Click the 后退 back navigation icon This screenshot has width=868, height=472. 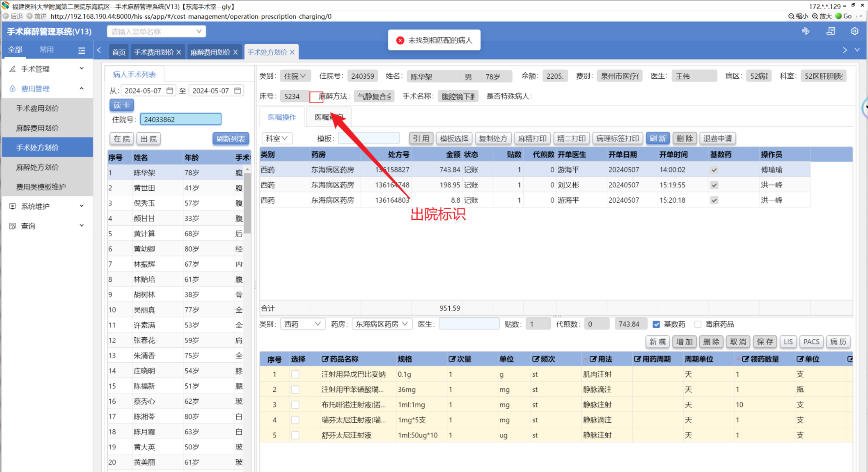[x=6, y=16]
